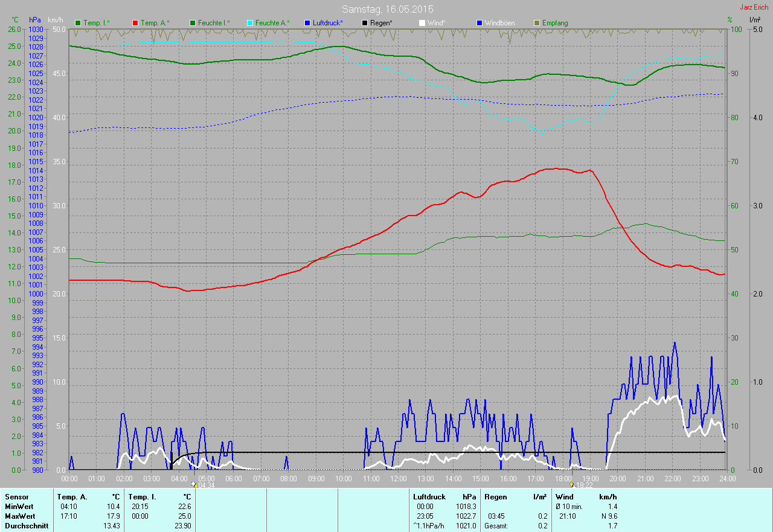Click the dark green Temp. I. legend swatch
The image size is (773, 532).
coord(78,23)
